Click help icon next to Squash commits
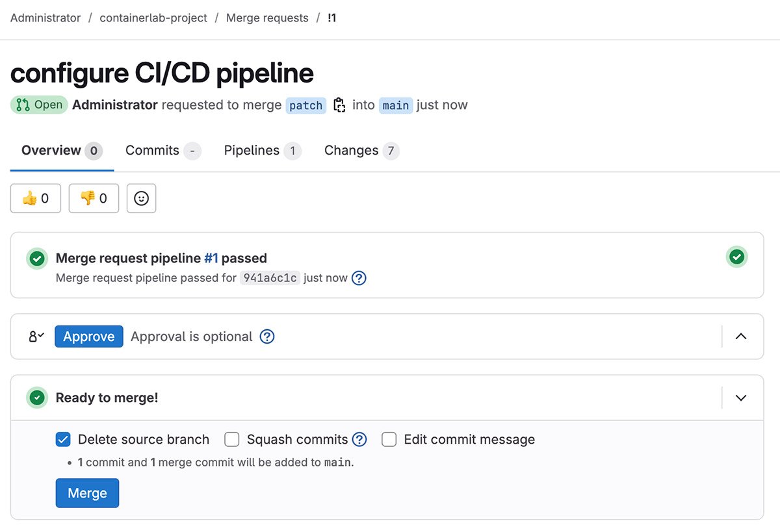 [359, 440]
